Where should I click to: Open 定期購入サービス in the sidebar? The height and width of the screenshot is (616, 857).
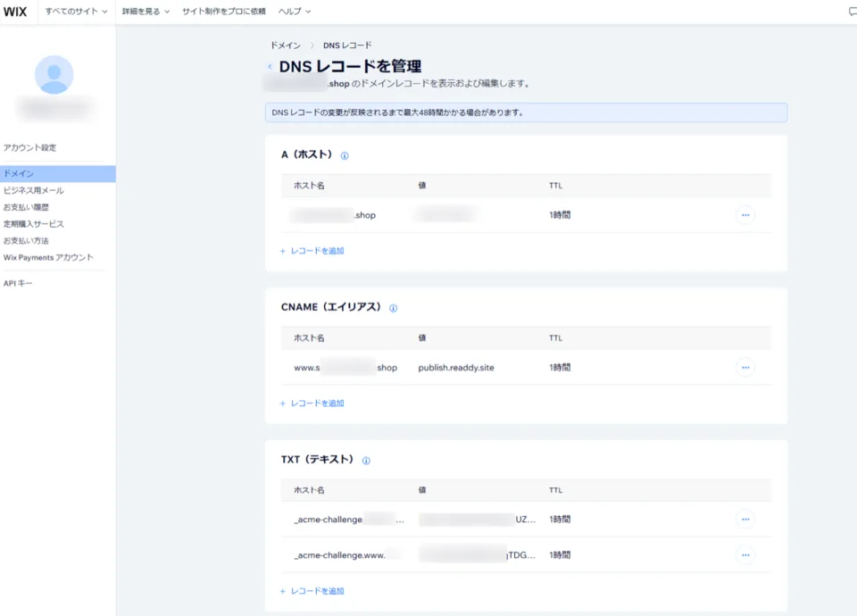coord(33,224)
